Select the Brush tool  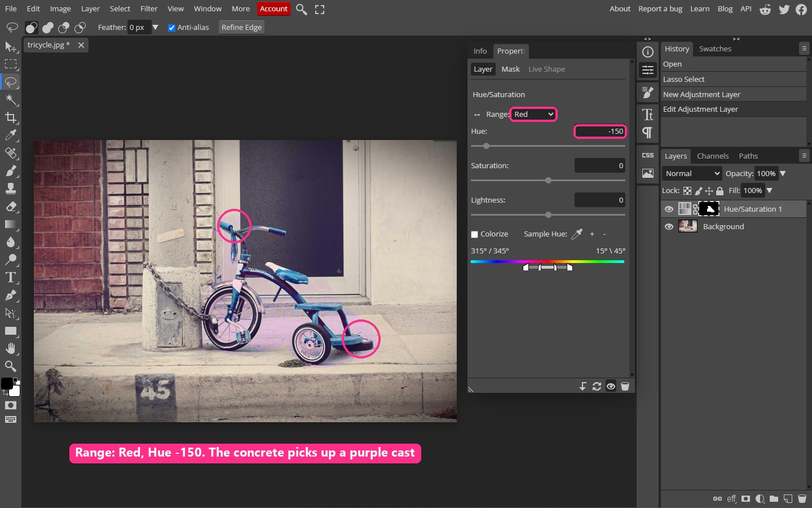coord(11,170)
